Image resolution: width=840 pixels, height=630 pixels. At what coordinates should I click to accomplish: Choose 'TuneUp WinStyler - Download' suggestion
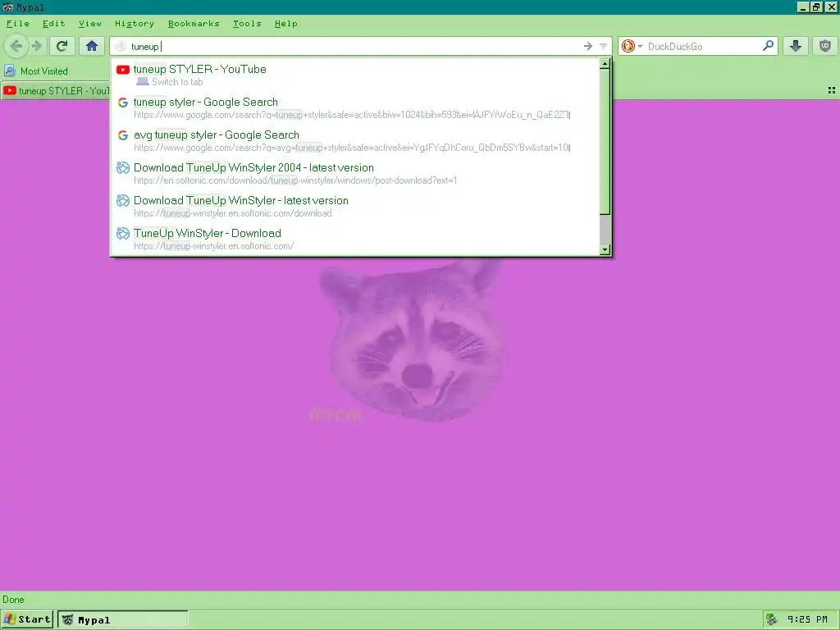354,239
